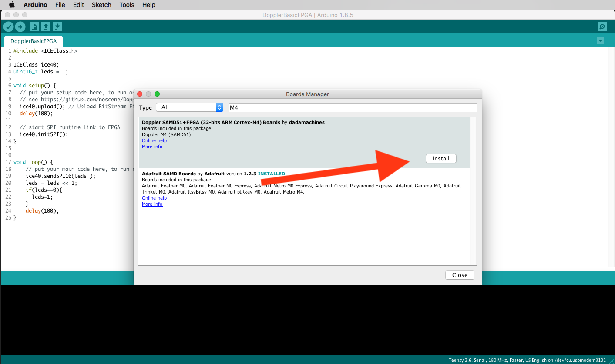This screenshot has width=615, height=364.
Task: Open a sketch using the Open arrow icon
Action: pyautogui.click(x=46, y=27)
